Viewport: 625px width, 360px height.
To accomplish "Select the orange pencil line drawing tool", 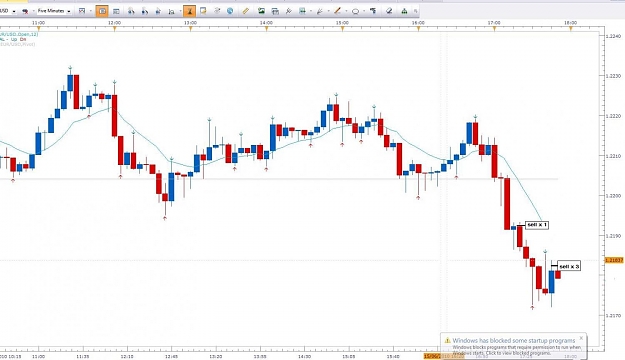I will [x=338, y=11].
